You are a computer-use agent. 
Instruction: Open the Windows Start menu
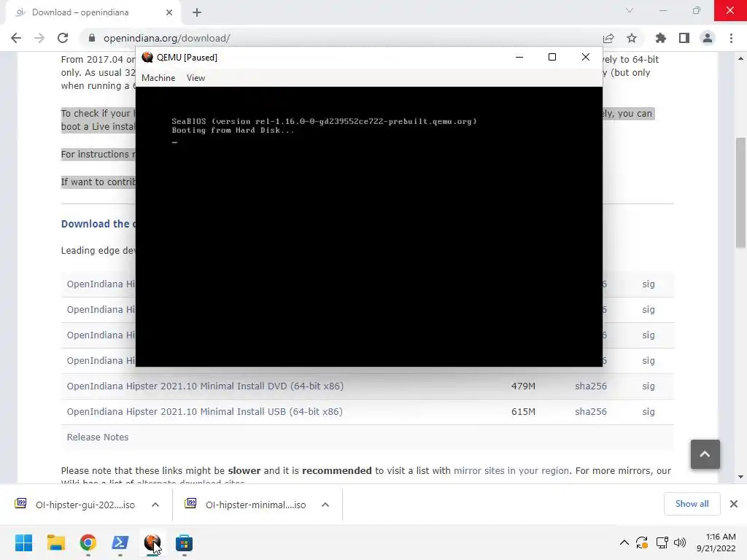click(24, 542)
